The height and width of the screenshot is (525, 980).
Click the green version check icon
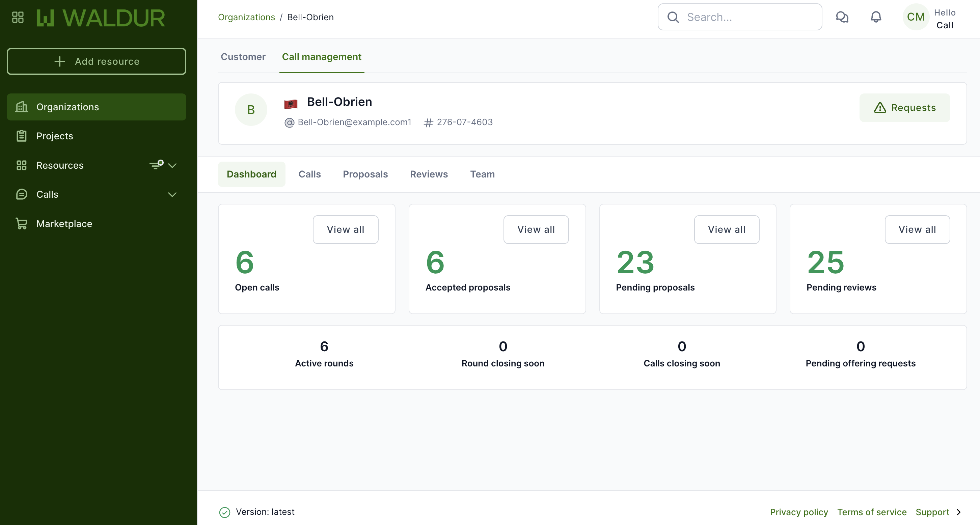coord(224,512)
